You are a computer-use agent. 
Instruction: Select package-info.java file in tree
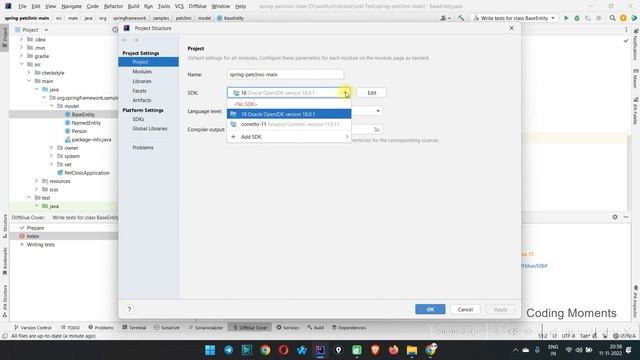(91, 140)
